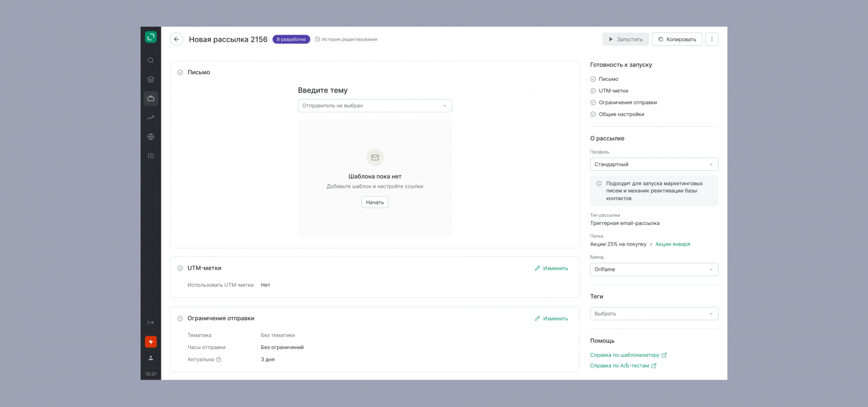This screenshot has width=868, height=407.
Task: Edit UTM-метки with the Изменить link
Action: pos(551,268)
